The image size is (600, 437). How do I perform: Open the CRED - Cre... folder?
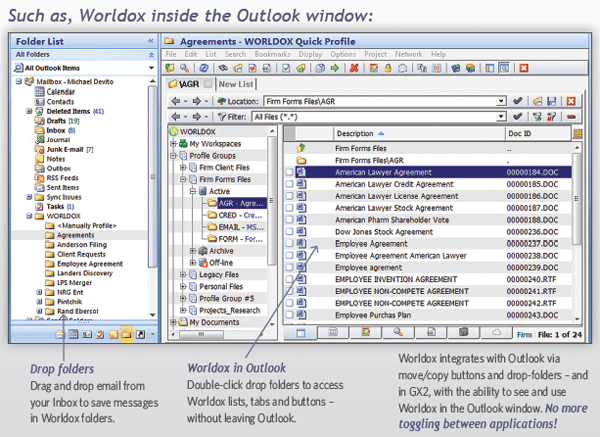pyautogui.click(x=240, y=215)
